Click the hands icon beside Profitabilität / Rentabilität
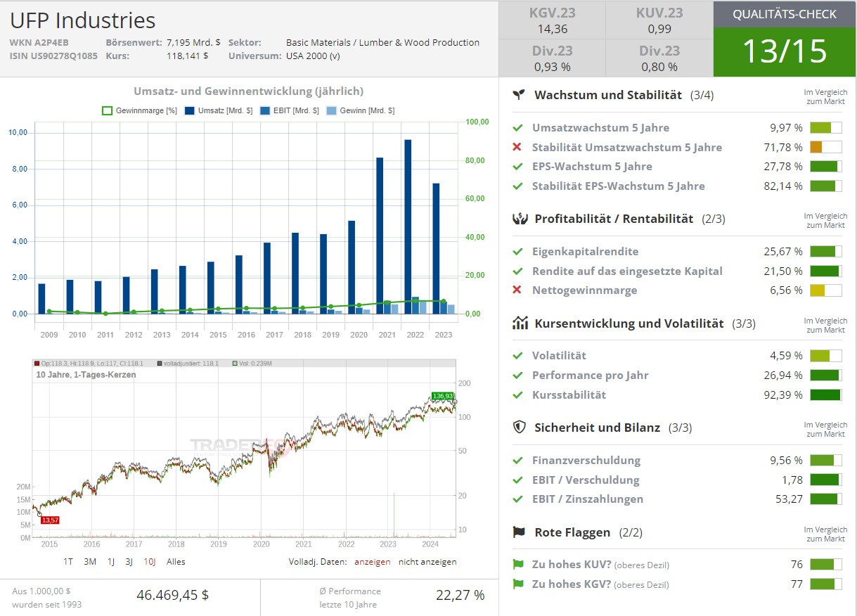857x616 pixels. click(520, 219)
